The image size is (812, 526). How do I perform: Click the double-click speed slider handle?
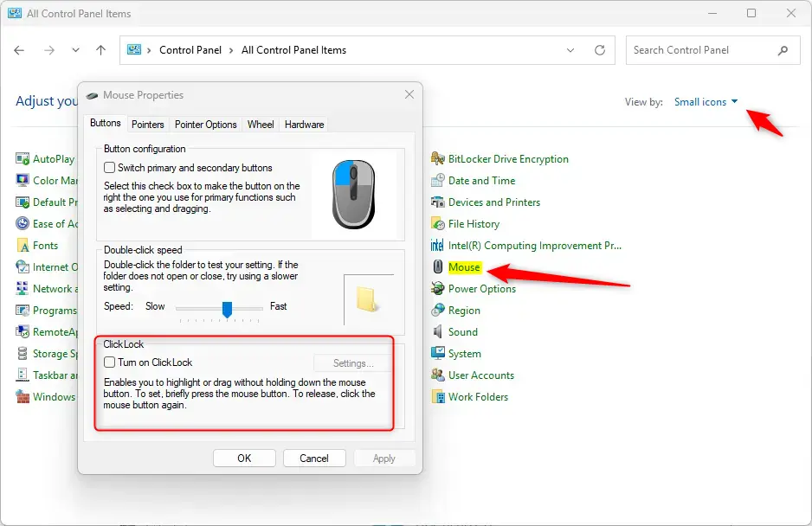[x=227, y=310]
